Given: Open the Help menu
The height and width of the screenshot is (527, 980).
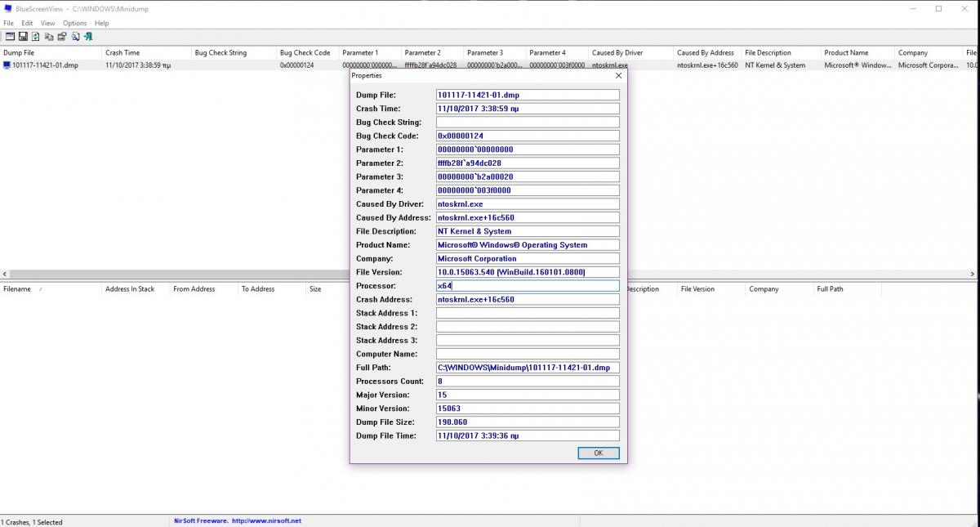Looking at the screenshot, I should pos(101,23).
